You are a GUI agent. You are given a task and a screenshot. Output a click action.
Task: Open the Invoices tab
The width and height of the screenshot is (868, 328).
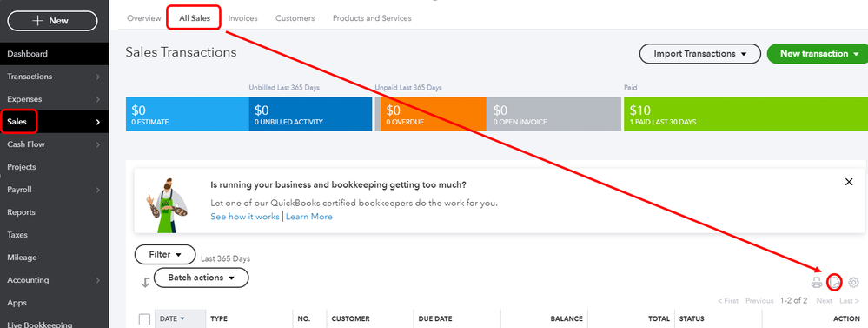tap(242, 18)
